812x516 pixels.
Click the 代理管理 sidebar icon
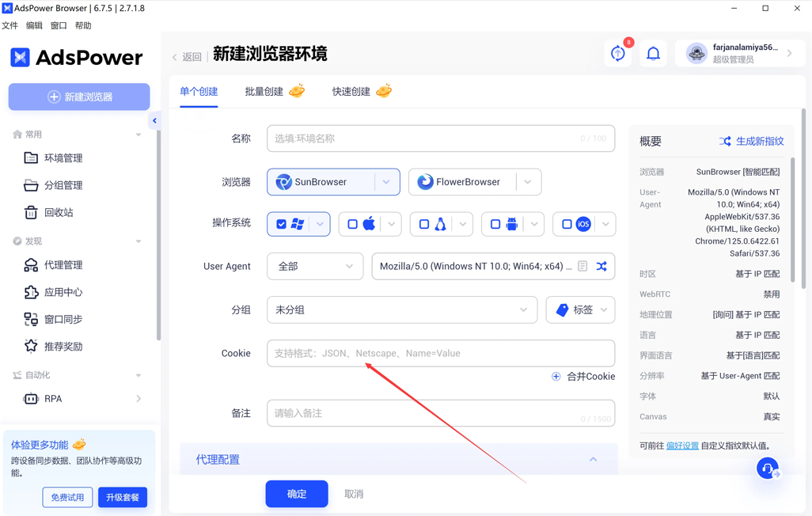[31, 265]
